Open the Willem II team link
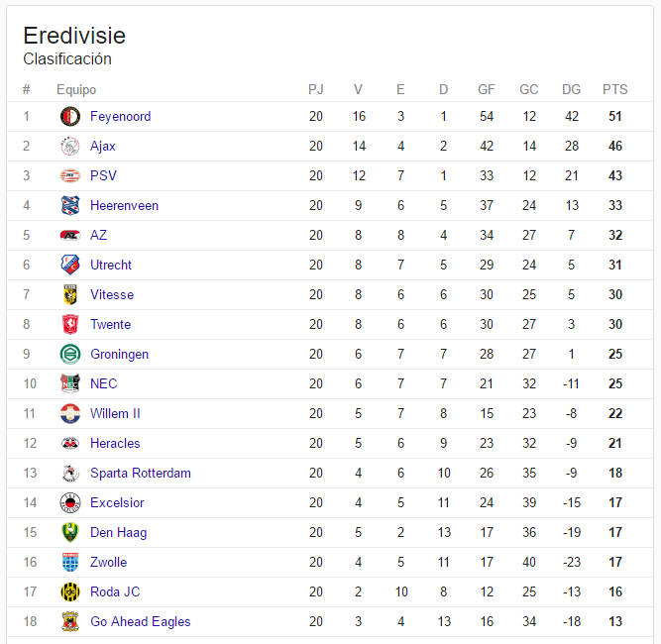This screenshot has width=661, height=644. [x=115, y=413]
